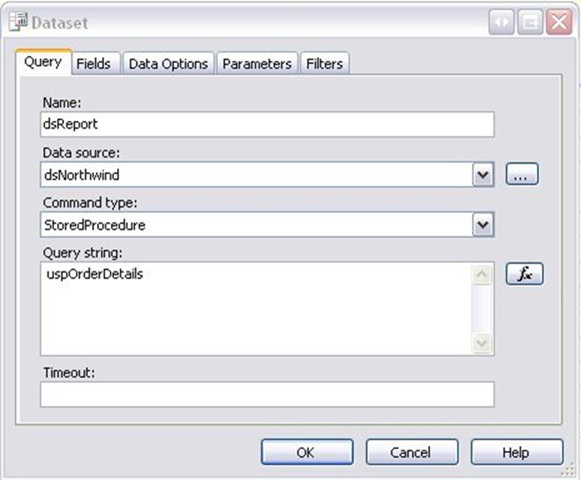Click the Cancel button
Viewport: 581px width, 480px height.
[x=412, y=452]
